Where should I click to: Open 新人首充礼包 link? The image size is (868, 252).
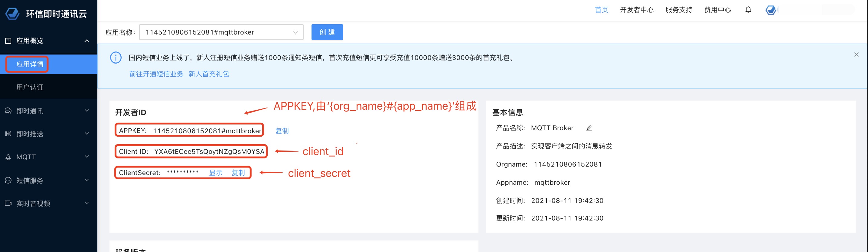point(209,74)
